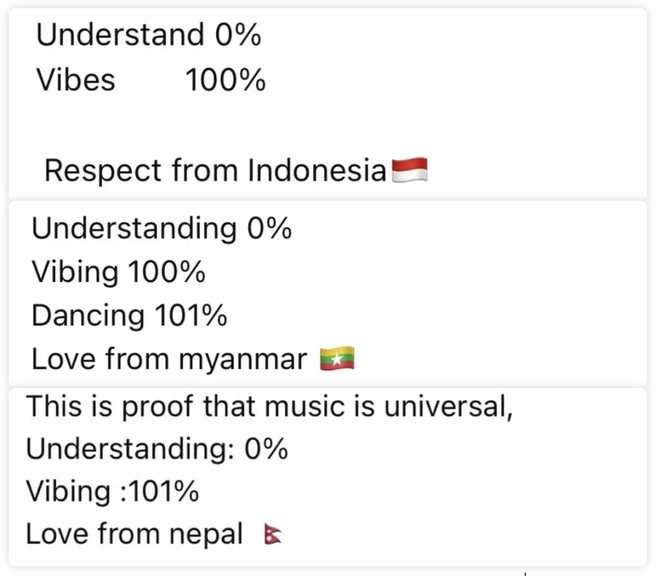
Task: Click the "Love from myanmar" text
Action: pos(169,358)
